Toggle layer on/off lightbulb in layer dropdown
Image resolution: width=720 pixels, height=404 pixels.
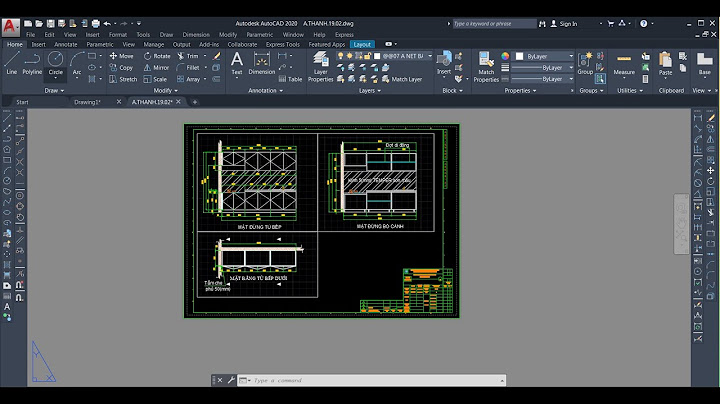pyautogui.click(x=340, y=56)
